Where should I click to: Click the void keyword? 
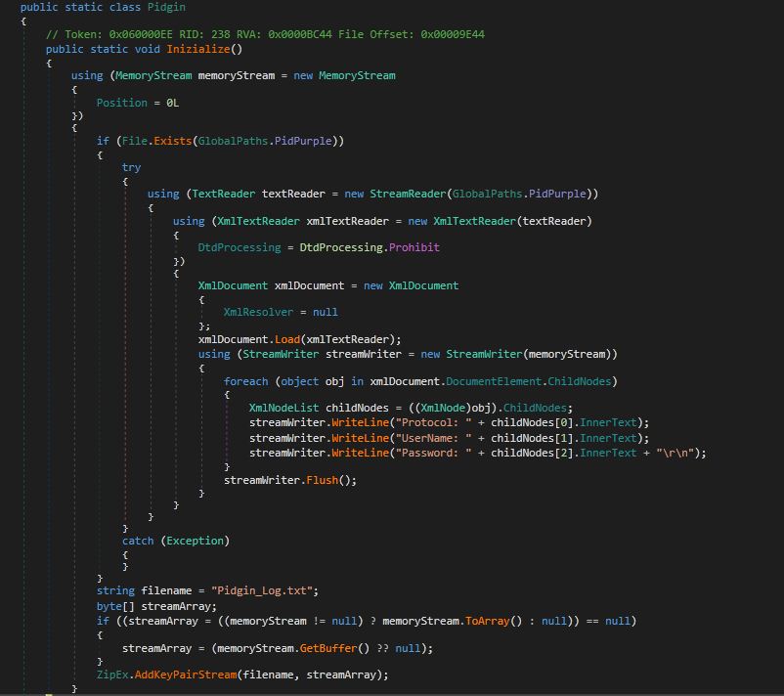[147, 49]
